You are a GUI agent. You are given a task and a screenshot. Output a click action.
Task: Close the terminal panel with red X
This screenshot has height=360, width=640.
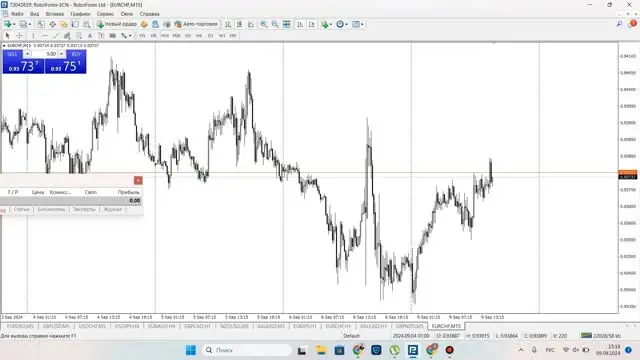(x=138, y=180)
